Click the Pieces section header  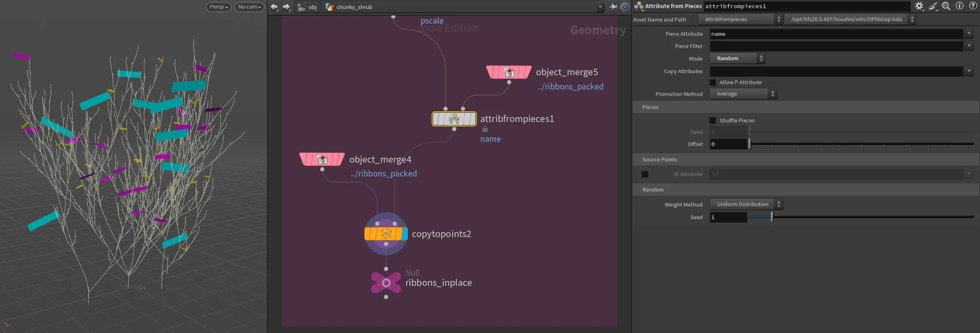[806, 107]
